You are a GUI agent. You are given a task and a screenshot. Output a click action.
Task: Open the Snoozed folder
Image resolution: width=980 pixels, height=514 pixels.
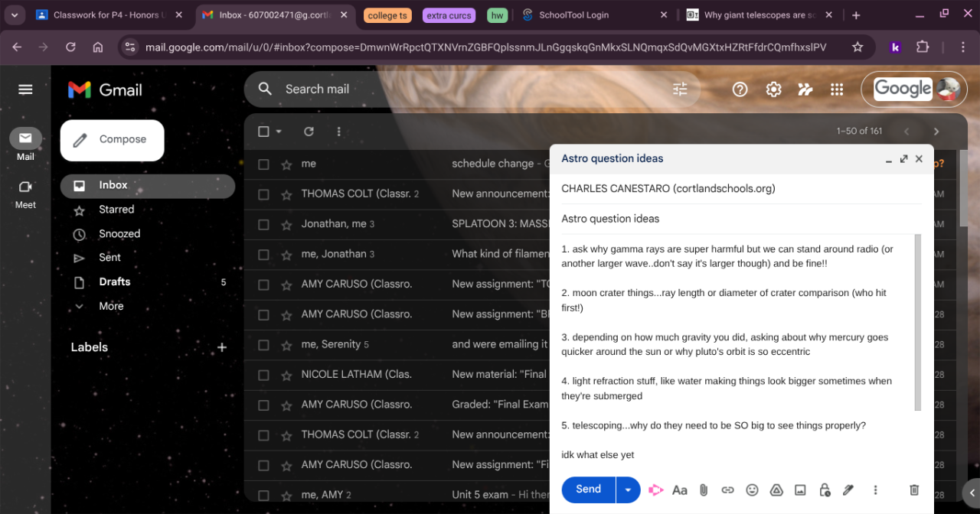point(119,234)
